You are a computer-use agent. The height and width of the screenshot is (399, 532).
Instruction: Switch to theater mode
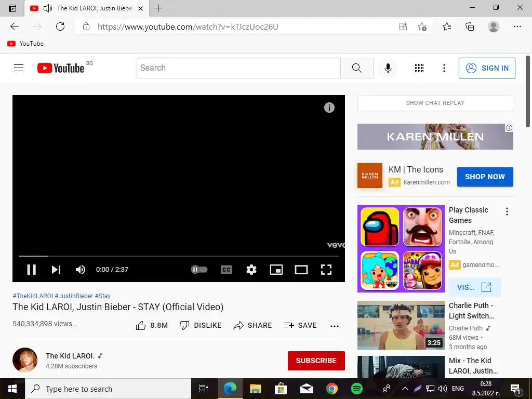tap(301, 270)
